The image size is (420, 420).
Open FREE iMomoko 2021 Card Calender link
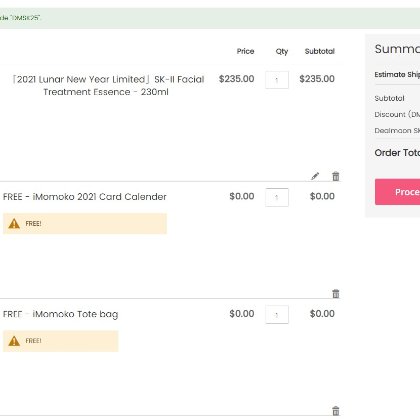[85, 197]
